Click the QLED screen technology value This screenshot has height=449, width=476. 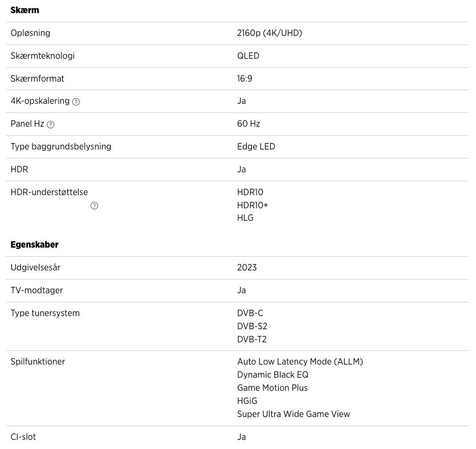[x=248, y=56]
